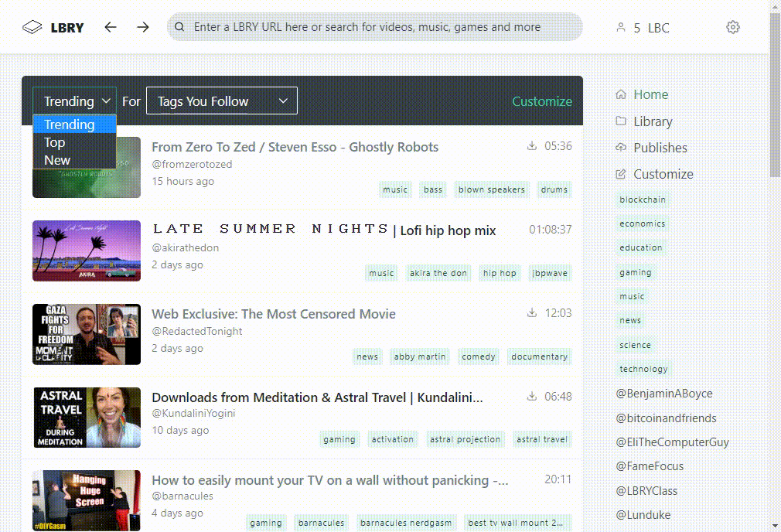The width and height of the screenshot is (781, 532).
Task: Open Downloads from Meditation & Astral Travel title
Action: 317,397
